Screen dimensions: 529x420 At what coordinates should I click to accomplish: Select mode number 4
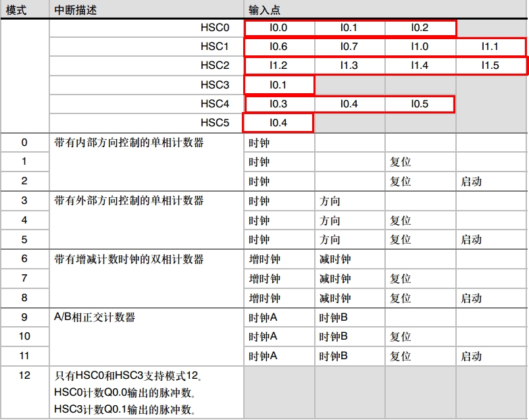tap(24, 219)
